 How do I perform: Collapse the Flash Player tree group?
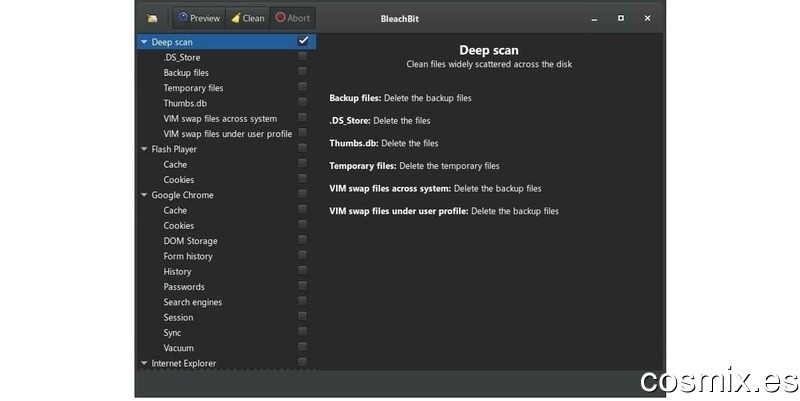click(144, 149)
